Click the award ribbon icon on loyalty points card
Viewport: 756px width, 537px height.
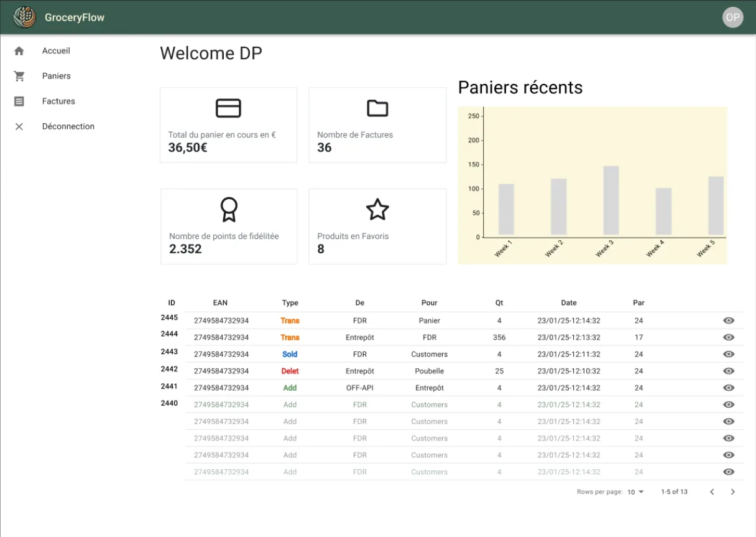[x=229, y=210]
